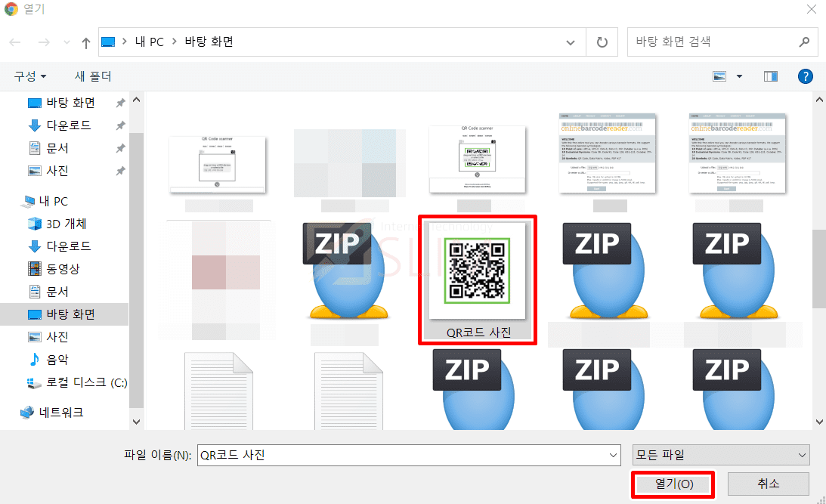Refresh the current folder view
The width and height of the screenshot is (826, 504).
[602, 42]
